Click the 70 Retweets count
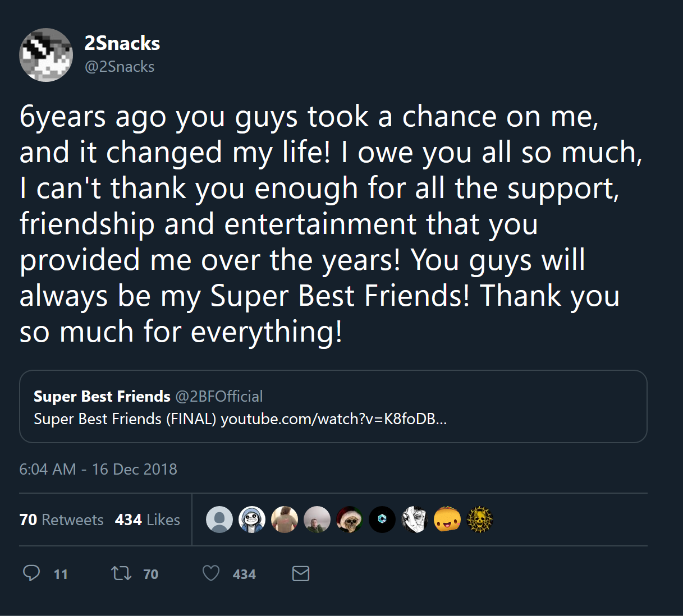Image resolution: width=683 pixels, height=616 pixels. pyautogui.click(x=61, y=520)
